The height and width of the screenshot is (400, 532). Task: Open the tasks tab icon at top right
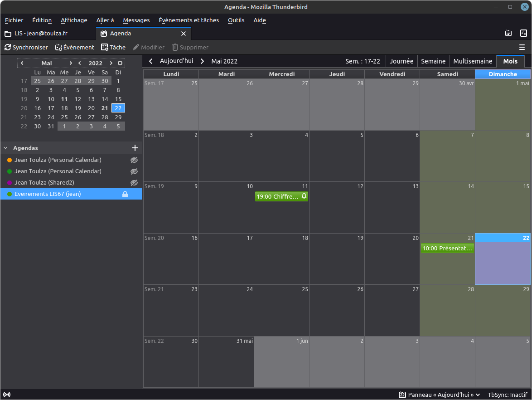click(523, 33)
